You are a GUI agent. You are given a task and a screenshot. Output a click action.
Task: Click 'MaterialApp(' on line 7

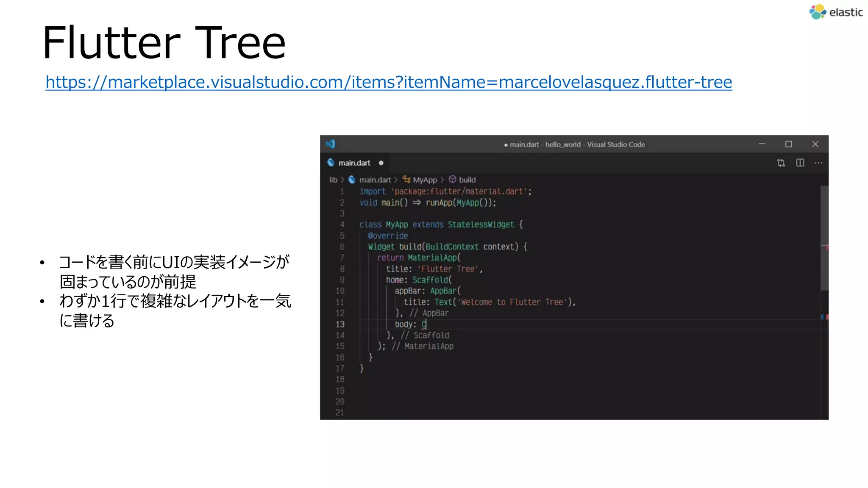(434, 258)
